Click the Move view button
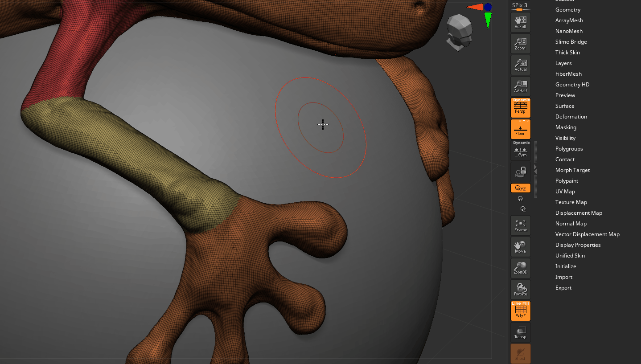Viewport: 641px width, 364px height. tap(520, 246)
